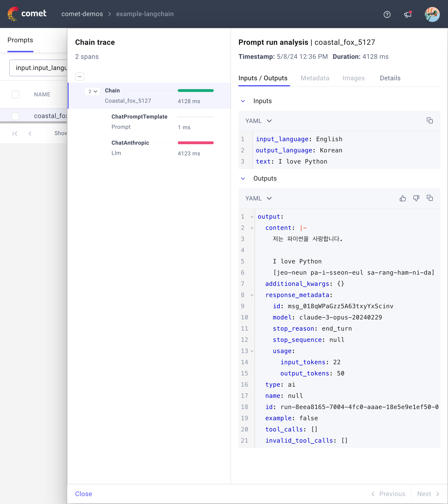Copy the Outputs YAML content
448x504 pixels.
tap(430, 198)
